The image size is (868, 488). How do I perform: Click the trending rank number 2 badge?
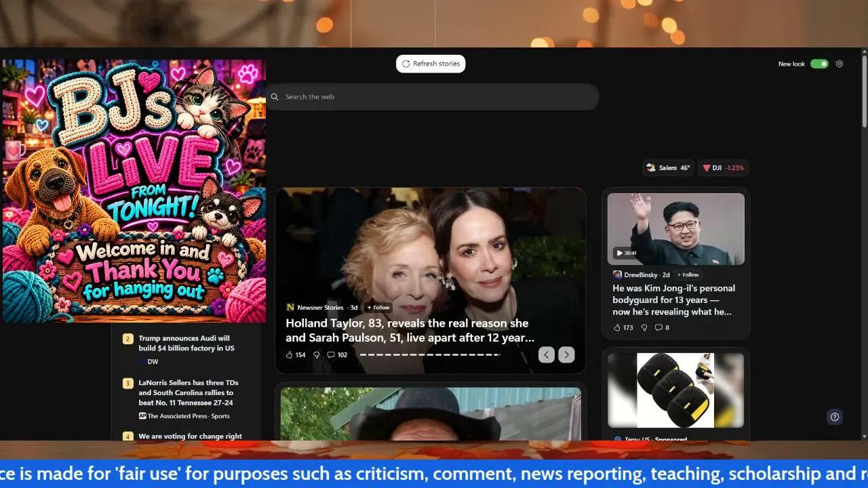click(127, 339)
